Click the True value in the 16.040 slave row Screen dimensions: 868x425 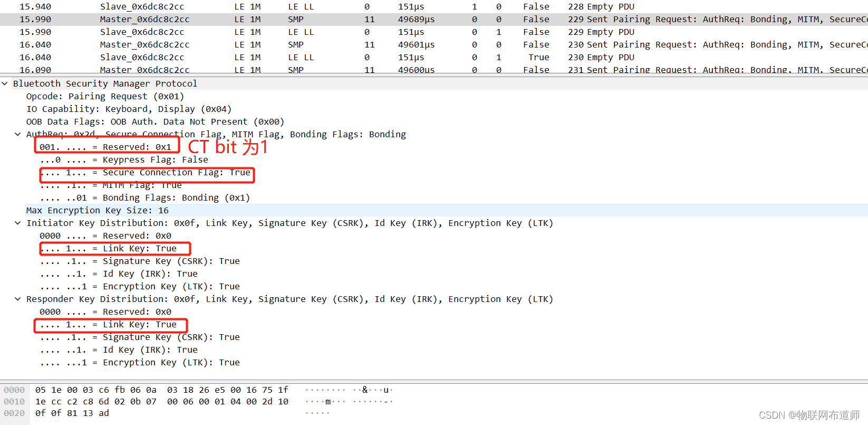(538, 57)
